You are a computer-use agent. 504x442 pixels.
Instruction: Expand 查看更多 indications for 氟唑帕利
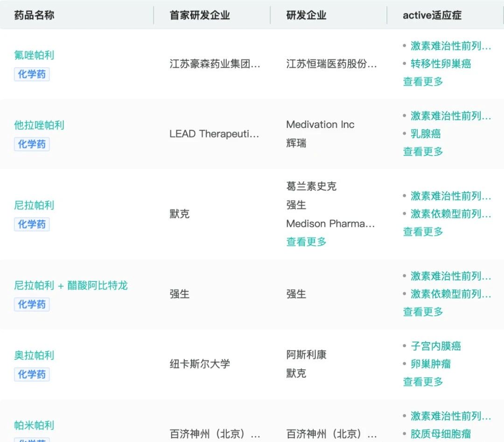[x=423, y=82]
